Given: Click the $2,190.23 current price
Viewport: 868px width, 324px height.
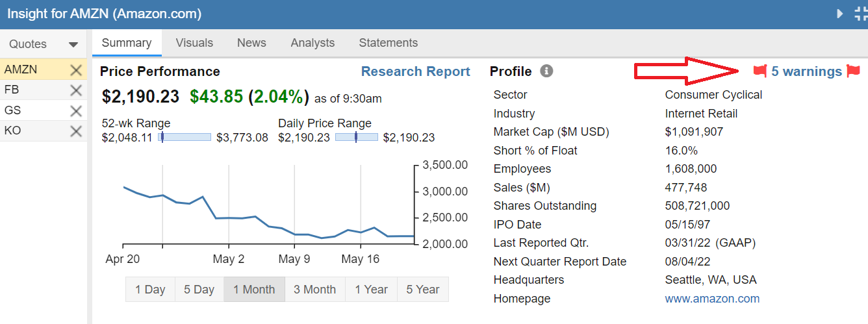Looking at the screenshot, I should [x=141, y=97].
